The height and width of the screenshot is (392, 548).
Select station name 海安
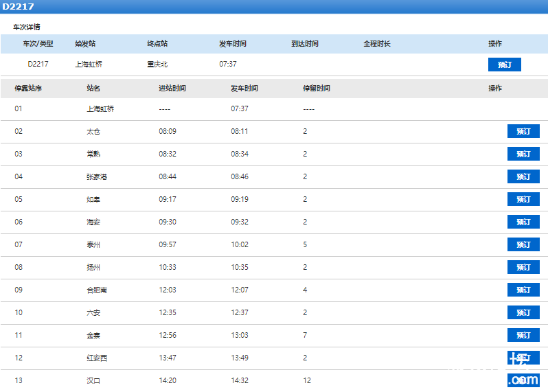click(93, 222)
